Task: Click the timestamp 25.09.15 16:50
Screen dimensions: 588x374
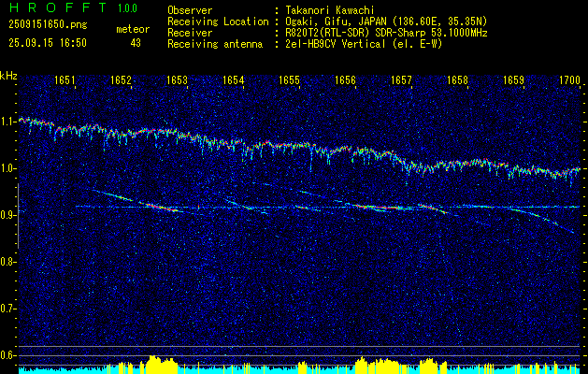Action: point(48,43)
